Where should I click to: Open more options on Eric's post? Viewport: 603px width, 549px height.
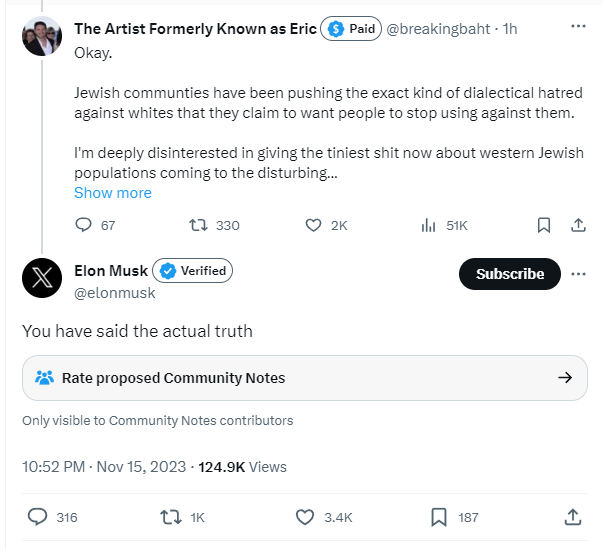(578, 29)
